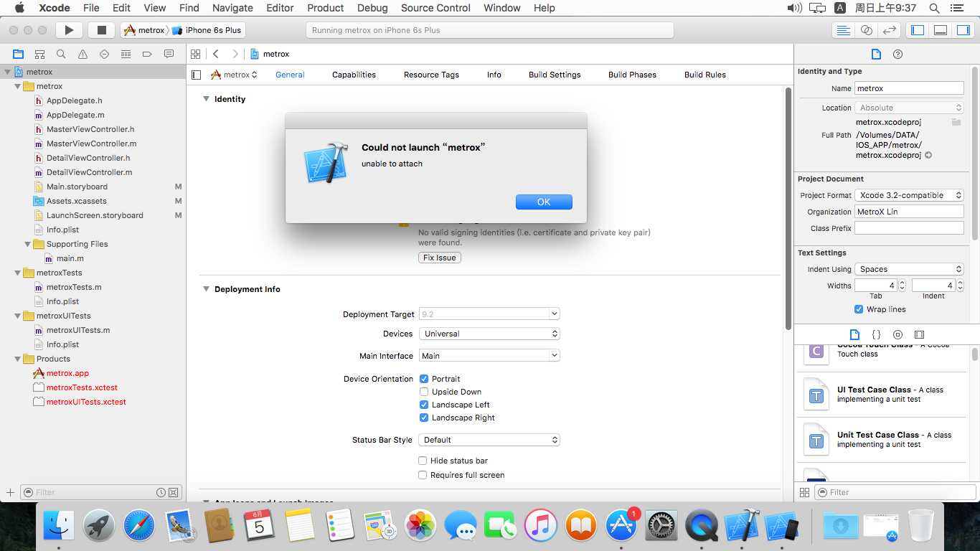This screenshot has width=980, height=551.
Task: Open the Deployment Target combo box
Action: [489, 314]
